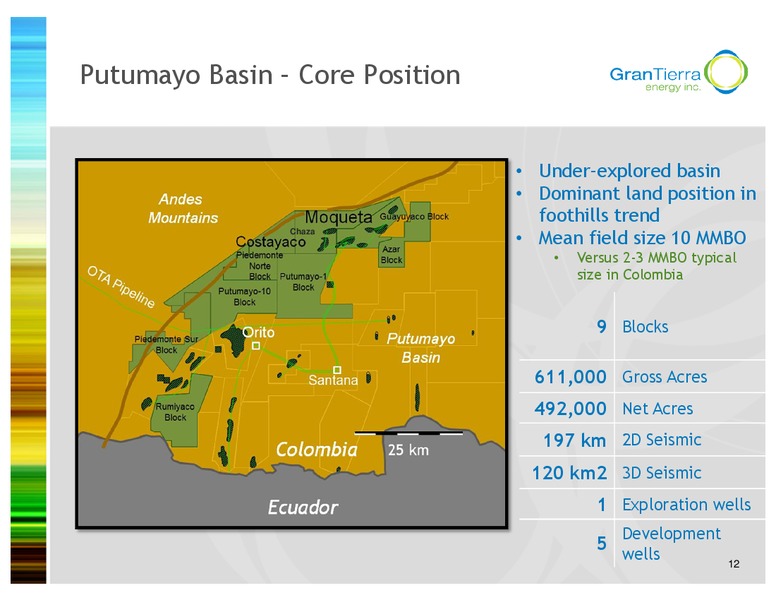Click the 'Exploration wells' label
This screenshot has width=776, height=600.
point(686,504)
